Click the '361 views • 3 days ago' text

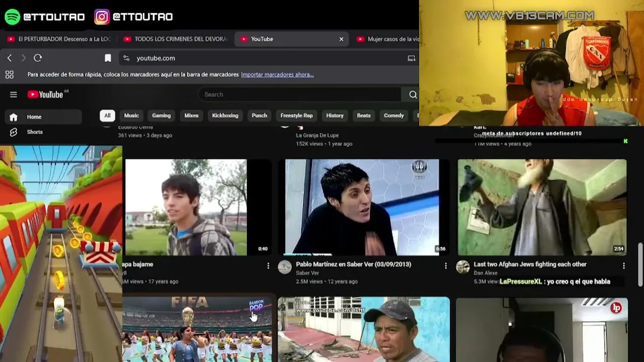click(145, 135)
